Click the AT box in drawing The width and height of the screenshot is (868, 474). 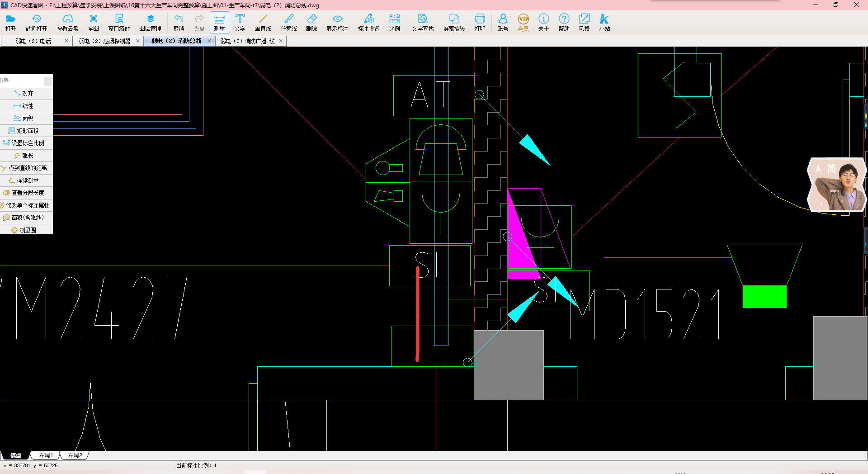click(x=434, y=95)
